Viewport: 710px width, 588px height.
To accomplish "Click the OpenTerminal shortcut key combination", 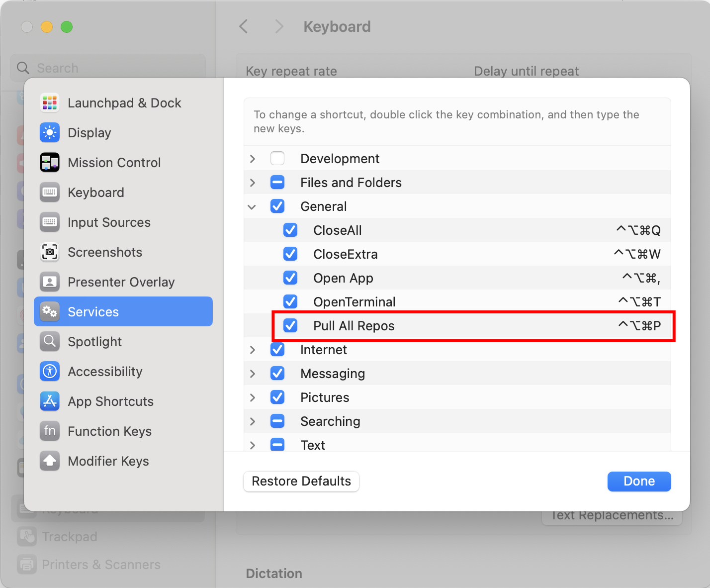I will (x=639, y=302).
